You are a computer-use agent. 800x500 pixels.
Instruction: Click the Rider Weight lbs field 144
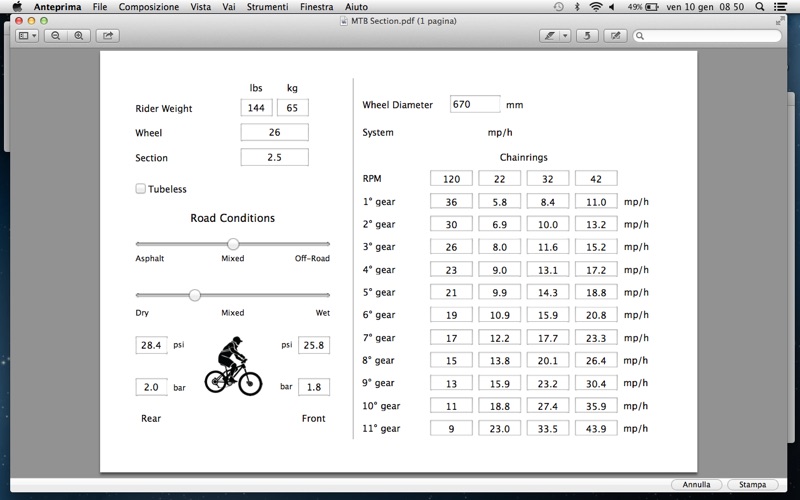[x=256, y=108]
